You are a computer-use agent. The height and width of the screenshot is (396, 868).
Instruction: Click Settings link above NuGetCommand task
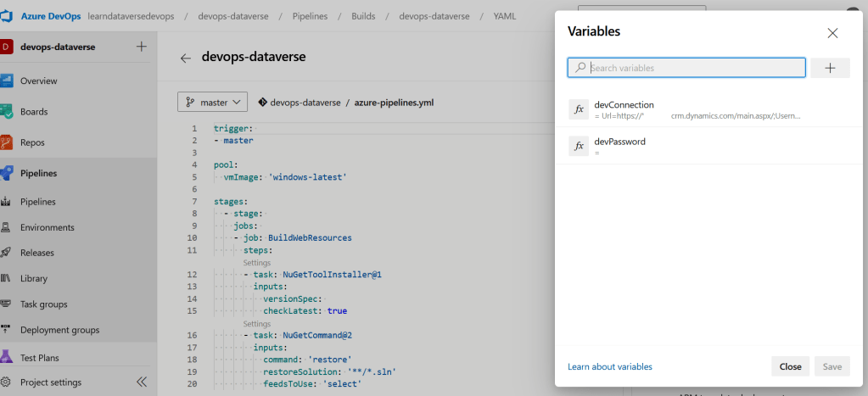coord(257,324)
